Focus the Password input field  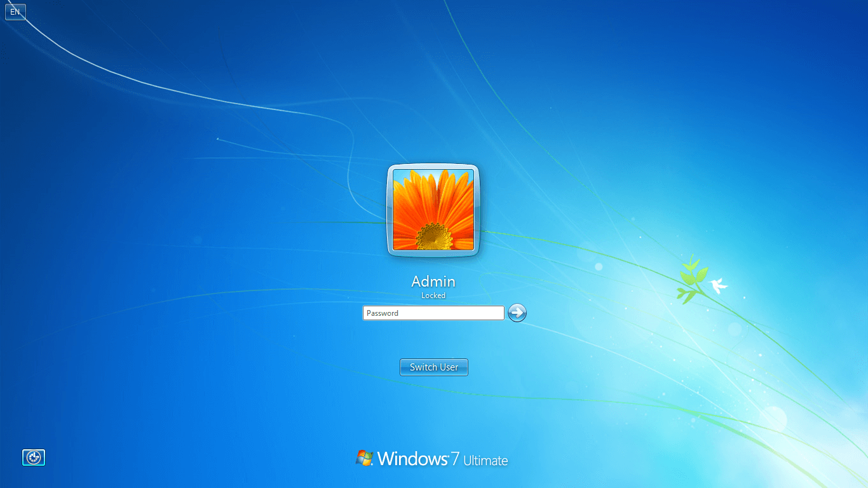point(433,313)
